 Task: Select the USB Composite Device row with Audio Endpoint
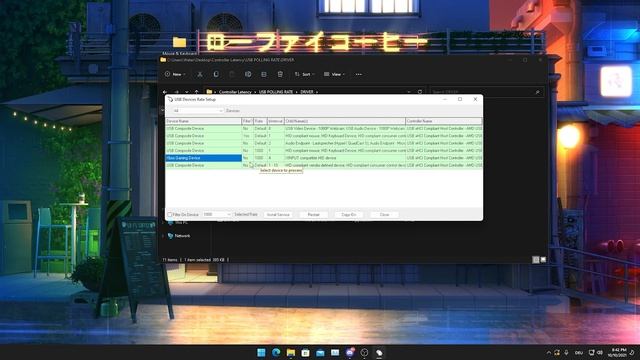[x=324, y=143]
